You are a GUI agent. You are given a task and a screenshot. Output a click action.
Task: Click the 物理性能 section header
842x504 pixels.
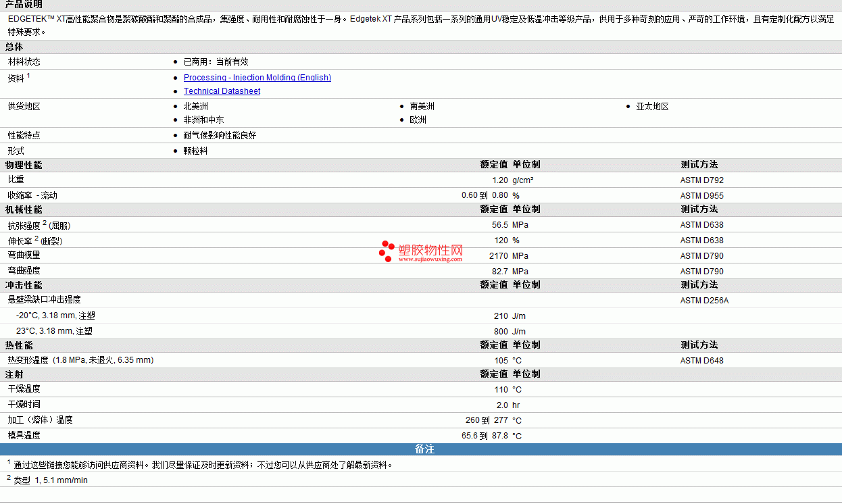point(24,165)
